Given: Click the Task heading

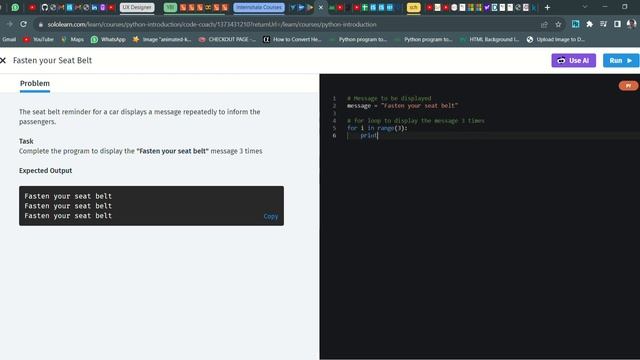Looking at the screenshot, I should pos(26,141).
